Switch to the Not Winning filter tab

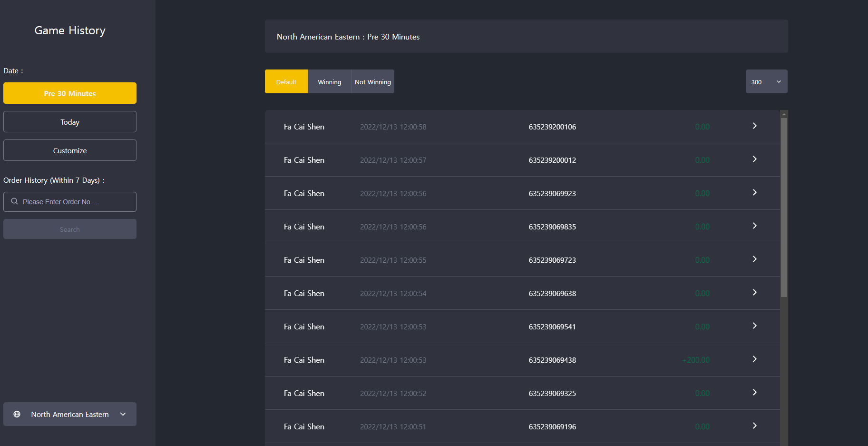tap(373, 81)
